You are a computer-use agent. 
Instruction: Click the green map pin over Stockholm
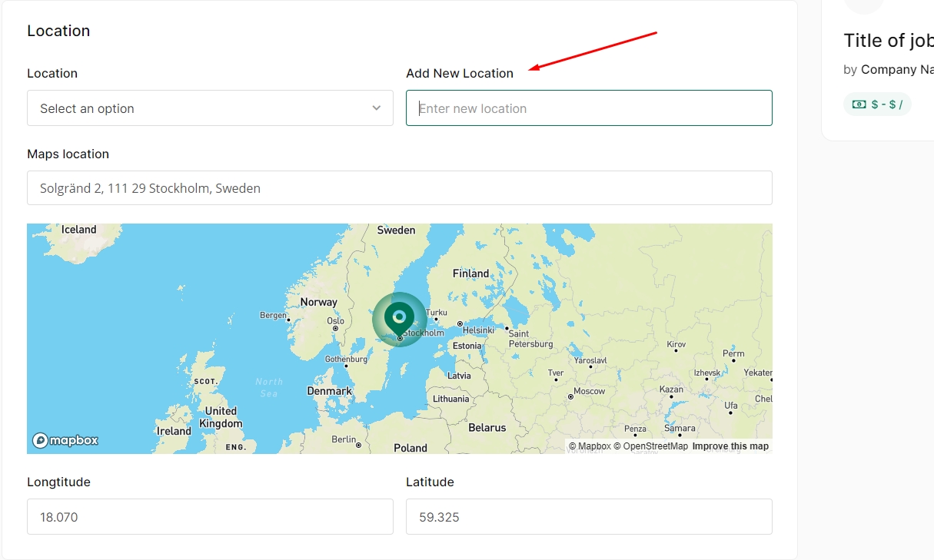pyautogui.click(x=399, y=316)
